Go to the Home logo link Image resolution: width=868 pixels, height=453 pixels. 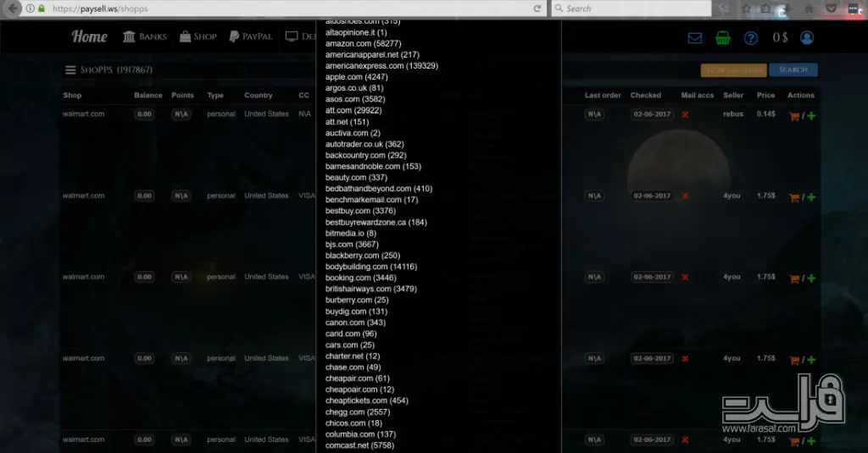89,36
